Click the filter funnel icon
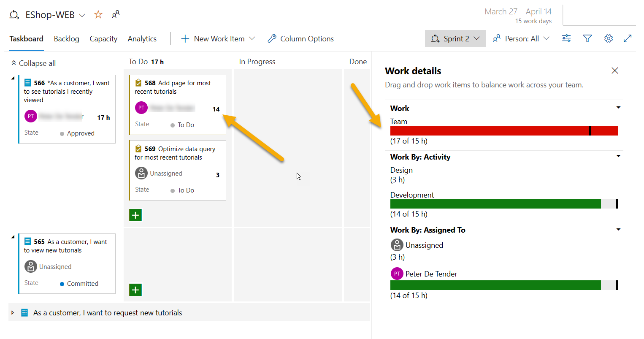644x339 pixels. tap(587, 38)
